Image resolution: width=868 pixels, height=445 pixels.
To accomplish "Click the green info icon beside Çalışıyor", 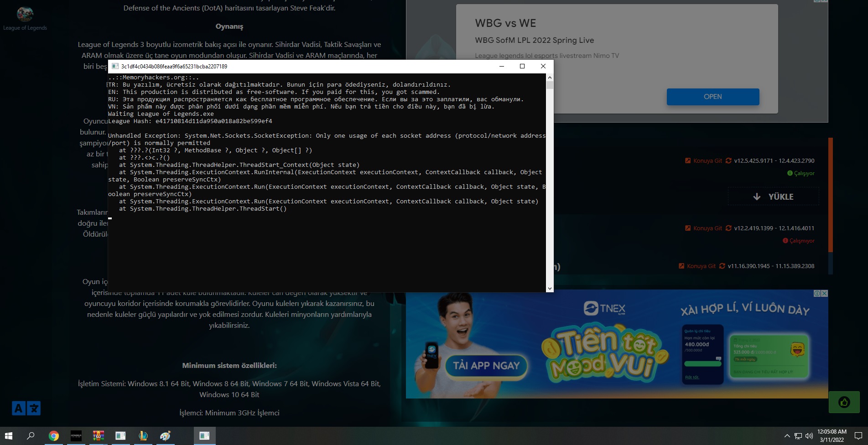I will (790, 173).
